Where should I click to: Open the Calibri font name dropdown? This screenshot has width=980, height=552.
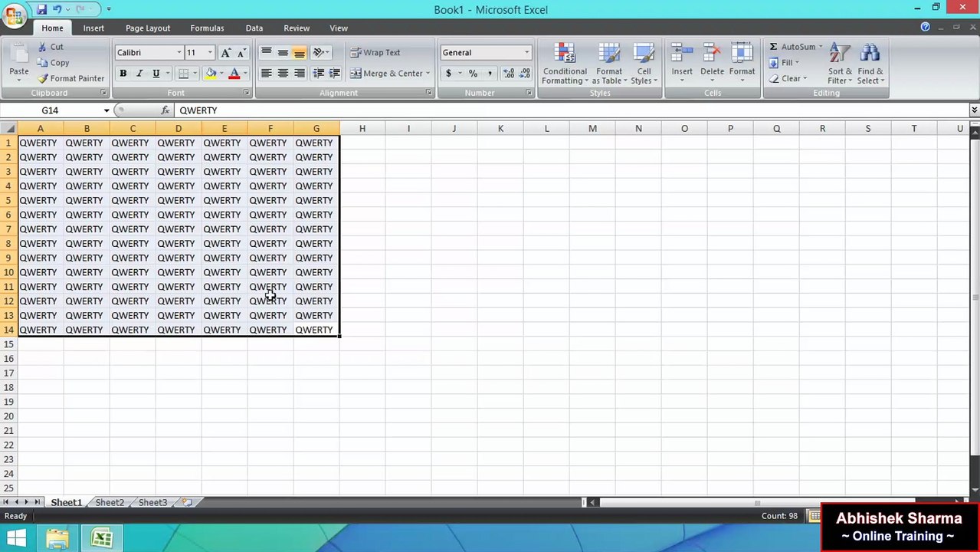(179, 53)
